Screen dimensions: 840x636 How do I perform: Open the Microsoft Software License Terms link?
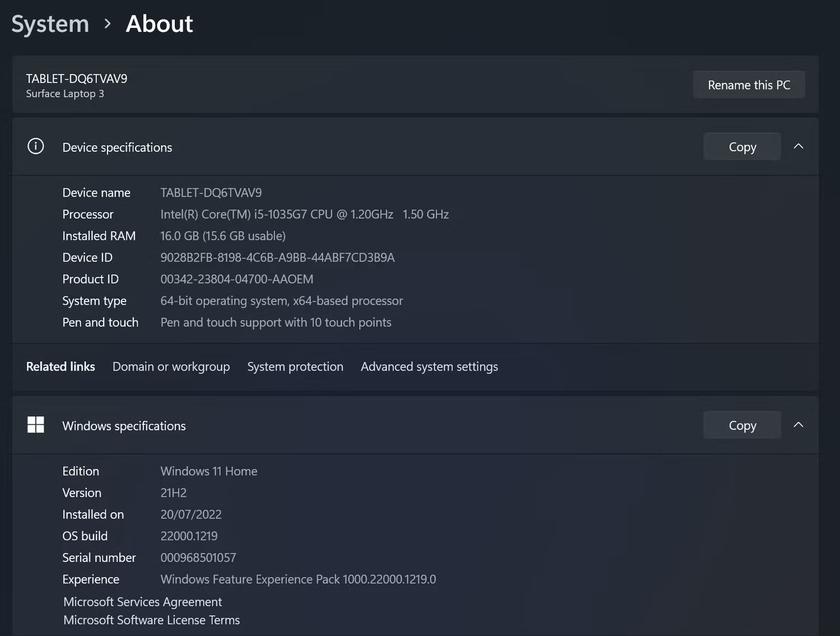tap(152, 620)
